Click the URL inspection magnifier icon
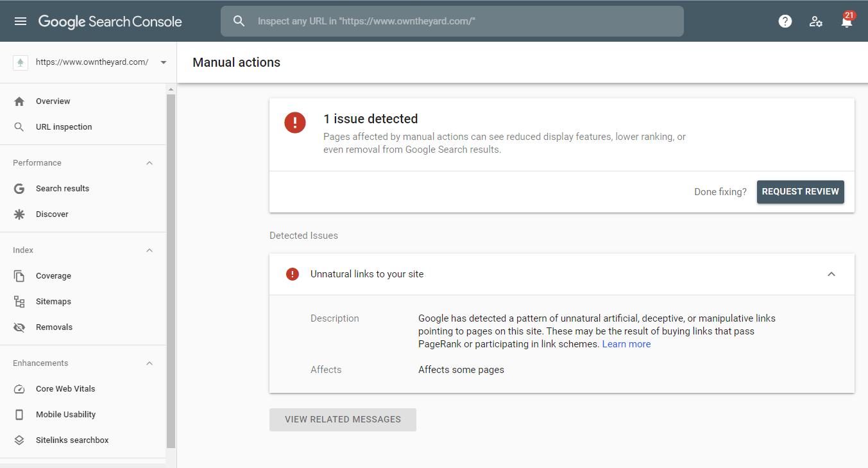Image resolution: width=868 pixels, height=468 pixels. tap(19, 127)
